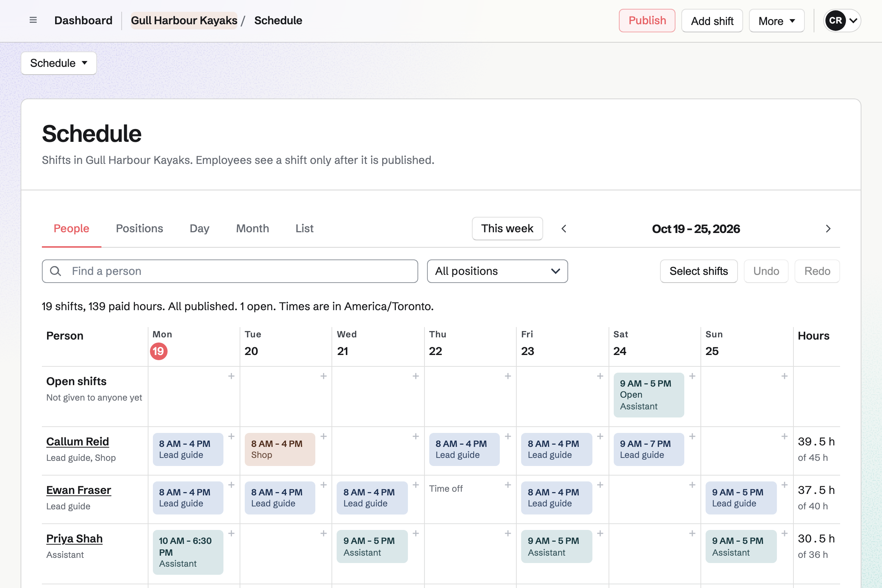882x588 pixels.
Task: Expand the More menu
Action: coord(777,21)
